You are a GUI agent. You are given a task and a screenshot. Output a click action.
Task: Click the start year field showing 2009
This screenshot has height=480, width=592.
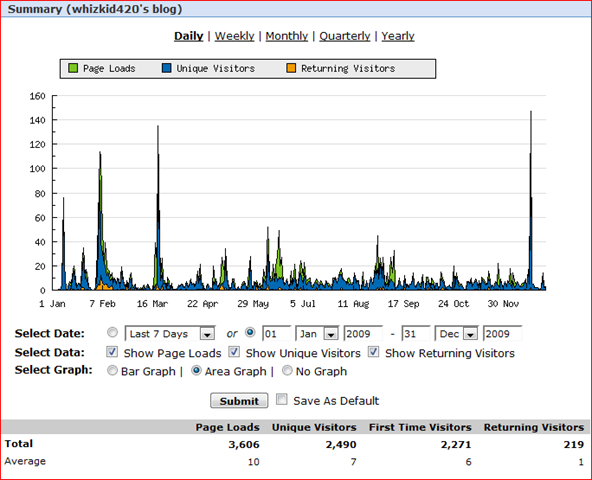[x=363, y=334]
